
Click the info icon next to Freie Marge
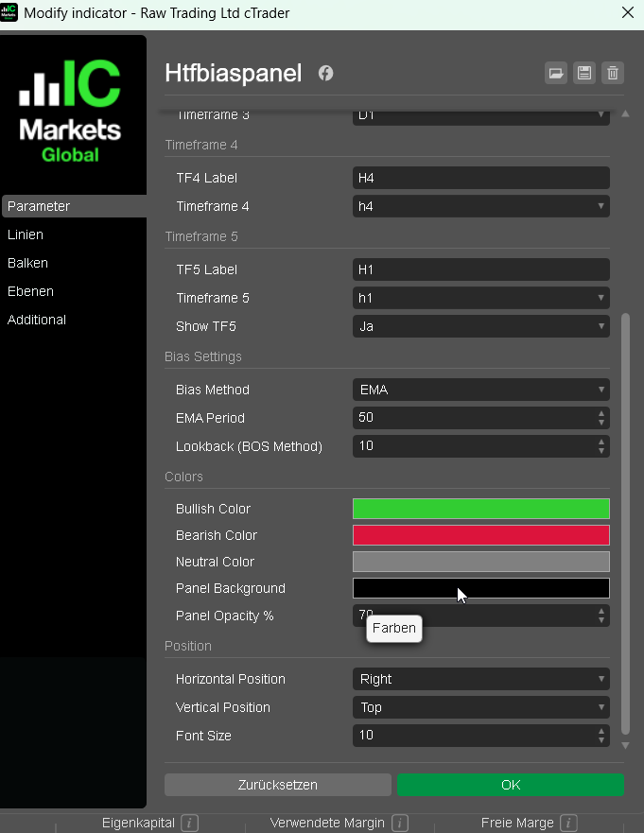click(568, 824)
